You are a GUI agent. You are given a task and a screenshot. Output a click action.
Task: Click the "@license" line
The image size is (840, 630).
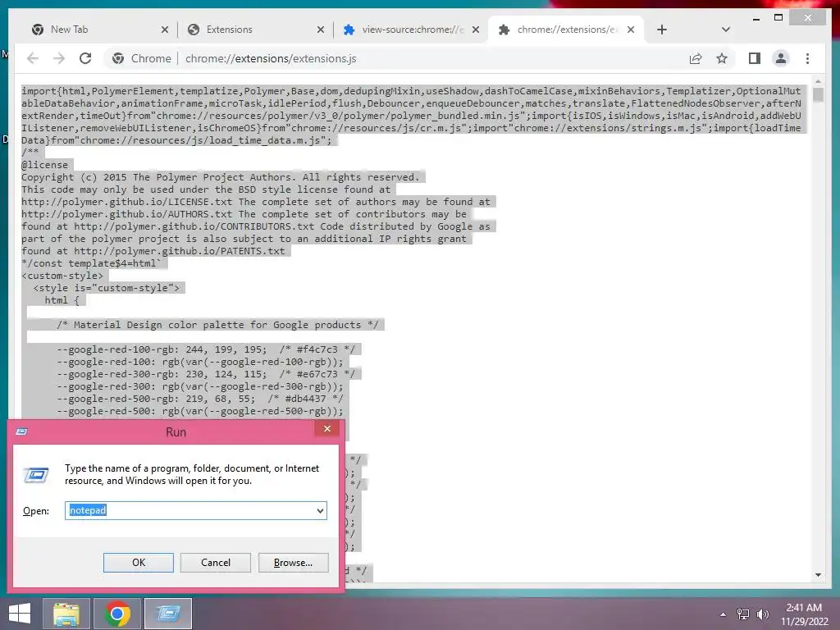[x=44, y=165]
